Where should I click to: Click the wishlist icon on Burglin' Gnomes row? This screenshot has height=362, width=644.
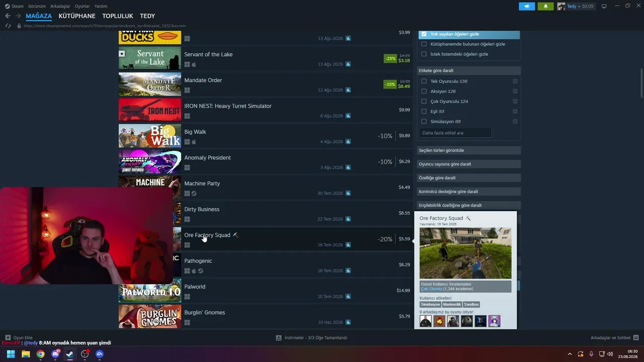coord(348,322)
